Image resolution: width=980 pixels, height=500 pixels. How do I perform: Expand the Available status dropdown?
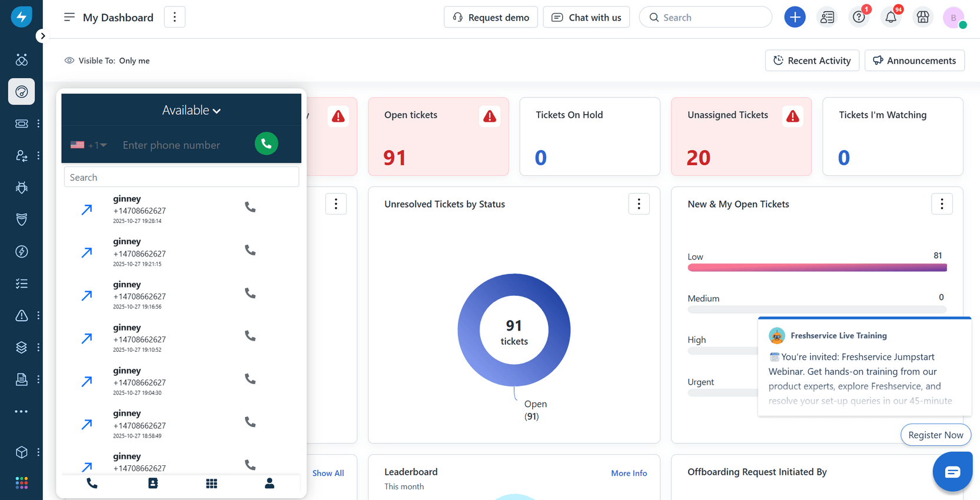[191, 110]
